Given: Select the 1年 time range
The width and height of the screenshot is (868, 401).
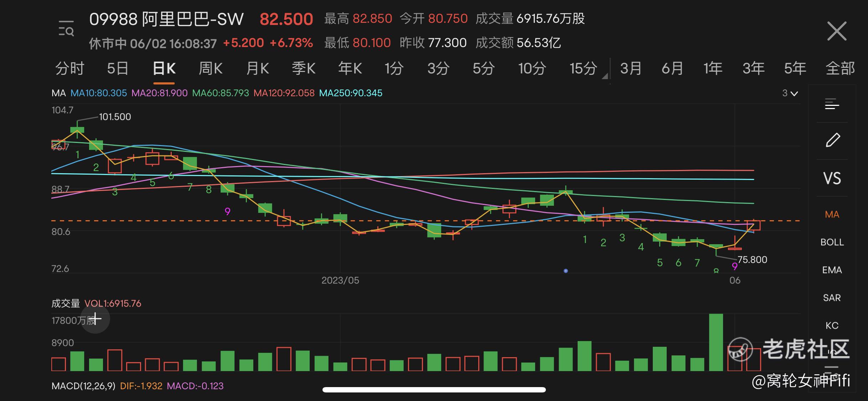Looking at the screenshot, I should 713,68.
